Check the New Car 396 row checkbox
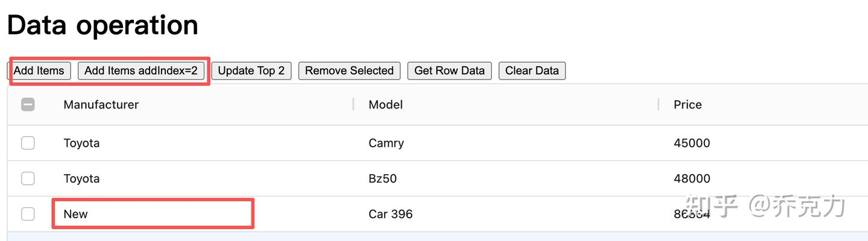Viewport: 868px width, 241px height. tap(28, 214)
